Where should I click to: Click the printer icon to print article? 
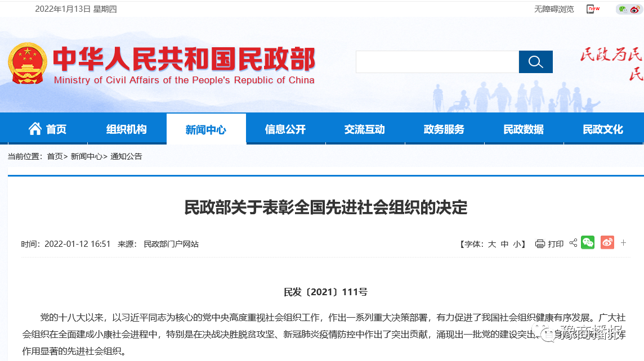[540, 243]
